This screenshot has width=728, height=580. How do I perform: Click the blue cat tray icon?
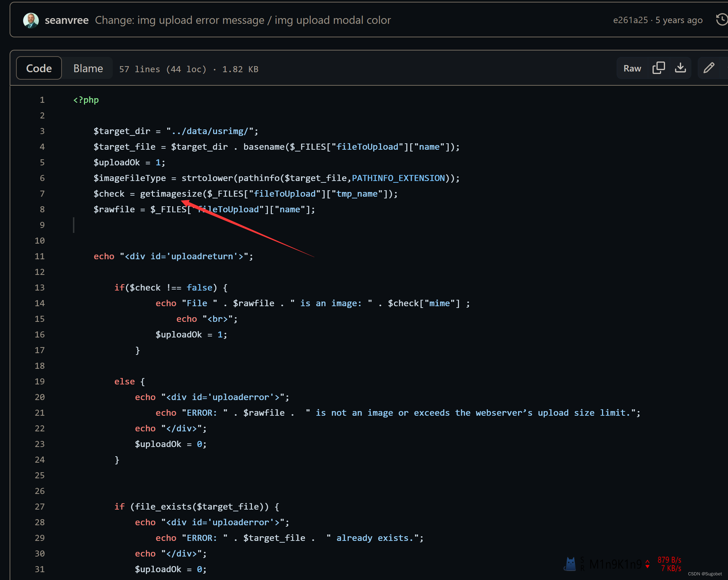(570, 564)
